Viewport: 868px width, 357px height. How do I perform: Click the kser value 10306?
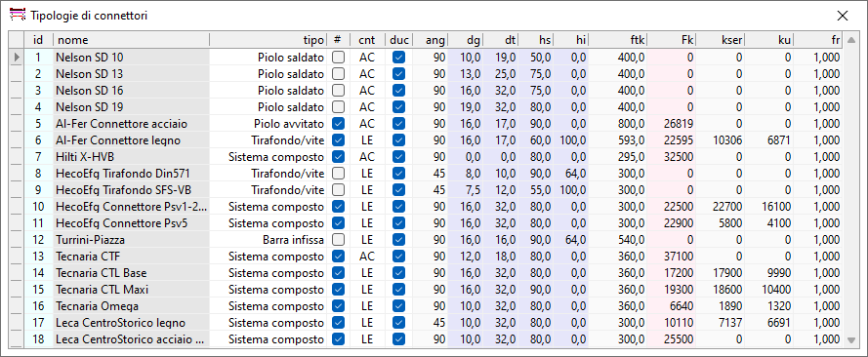pos(721,139)
